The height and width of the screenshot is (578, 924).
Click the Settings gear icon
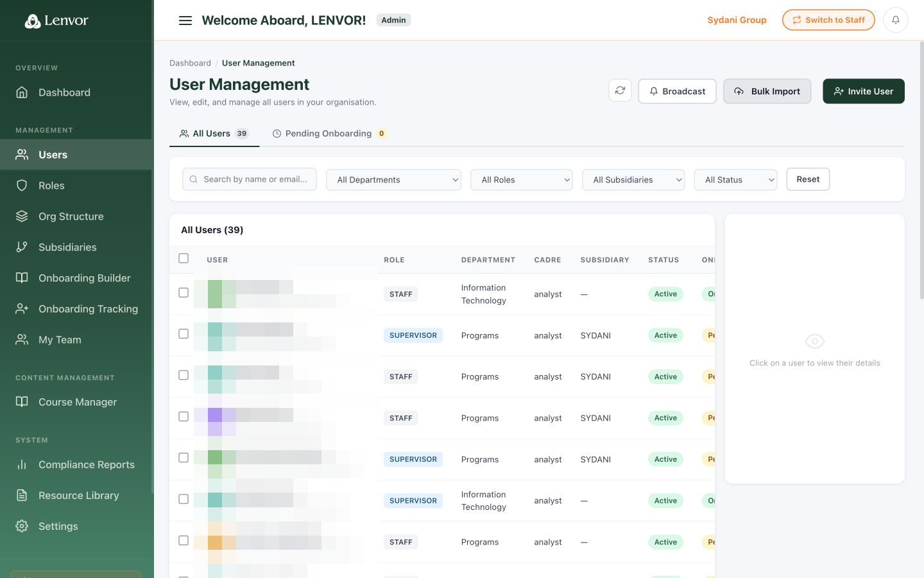pyautogui.click(x=22, y=526)
